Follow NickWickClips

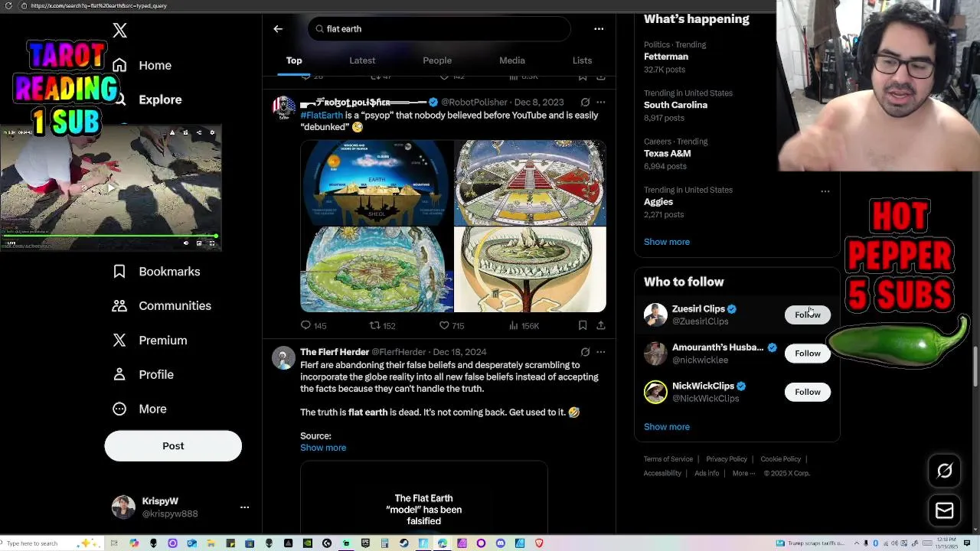807,393
